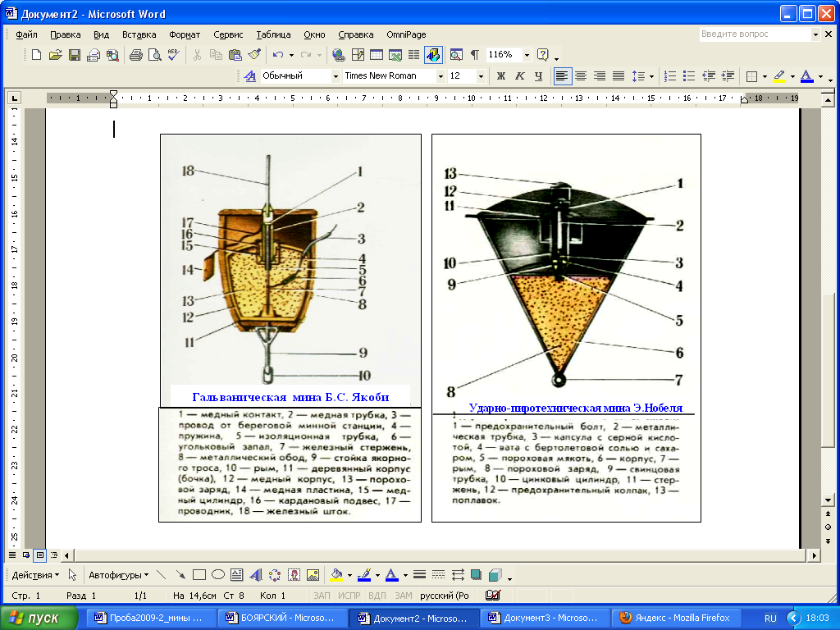
Task: Switch to Документ3 in the taskbar
Action: click(545, 618)
